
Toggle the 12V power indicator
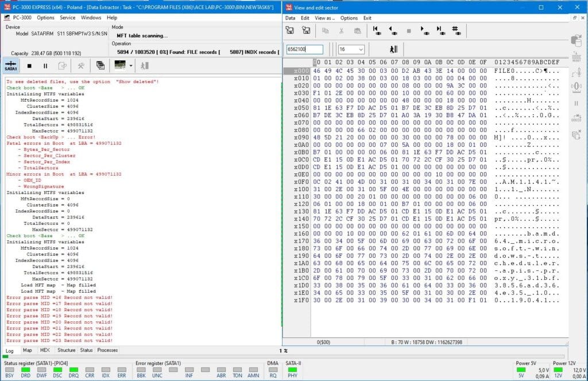click(x=558, y=370)
